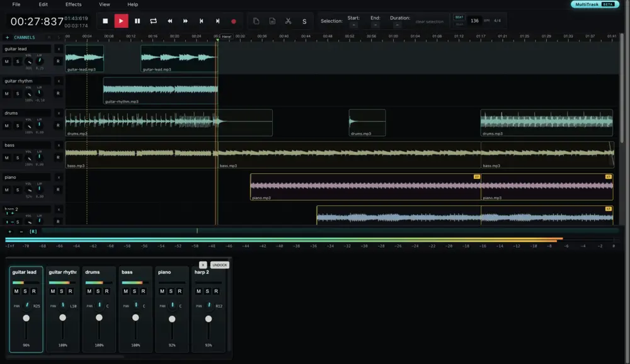Screen dimensions: 630x364
Task: Select the scissors cut tool
Action: coord(288,21)
